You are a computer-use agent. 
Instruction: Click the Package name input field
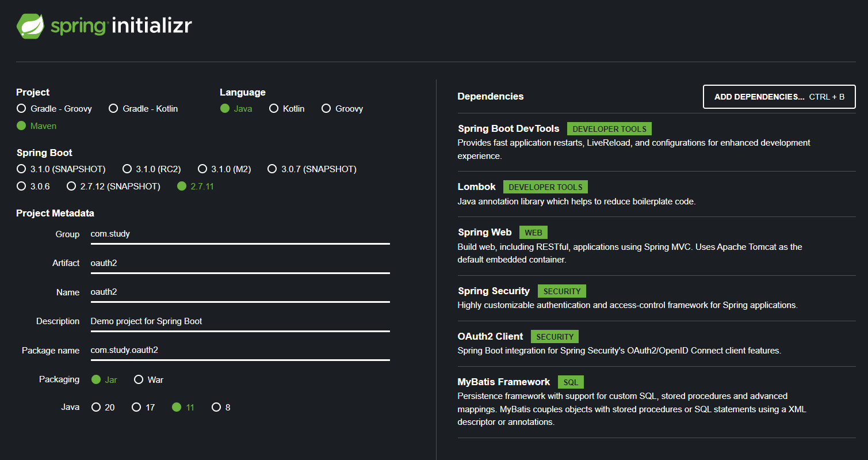point(240,350)
